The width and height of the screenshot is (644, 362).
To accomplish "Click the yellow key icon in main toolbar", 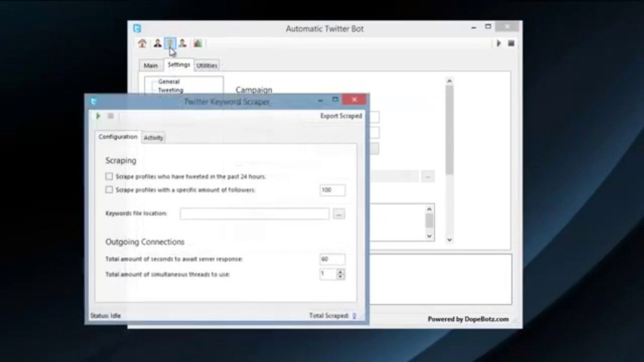I will [x=170, y=44].
